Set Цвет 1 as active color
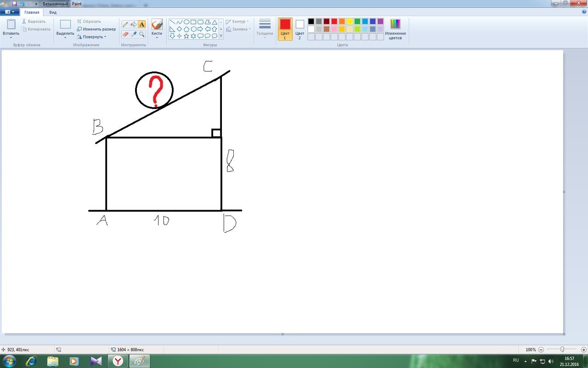The height and width of the screenshot is (368, 588). [285, 29]
